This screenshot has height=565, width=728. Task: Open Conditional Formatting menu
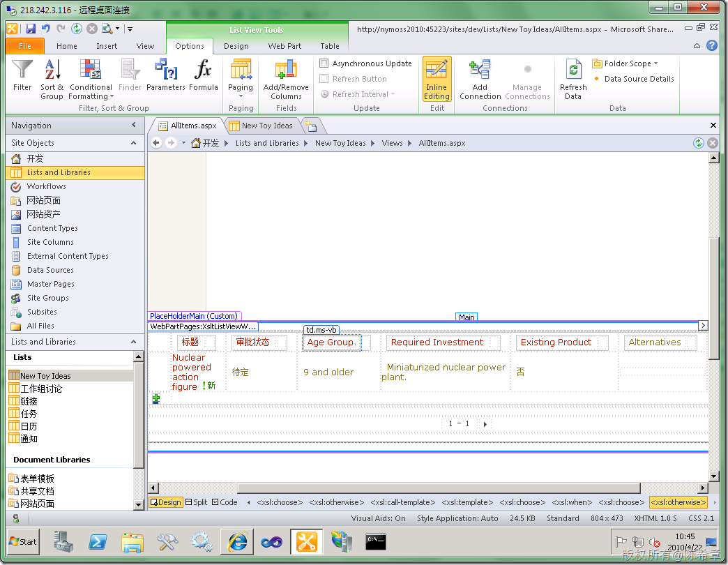91,80
